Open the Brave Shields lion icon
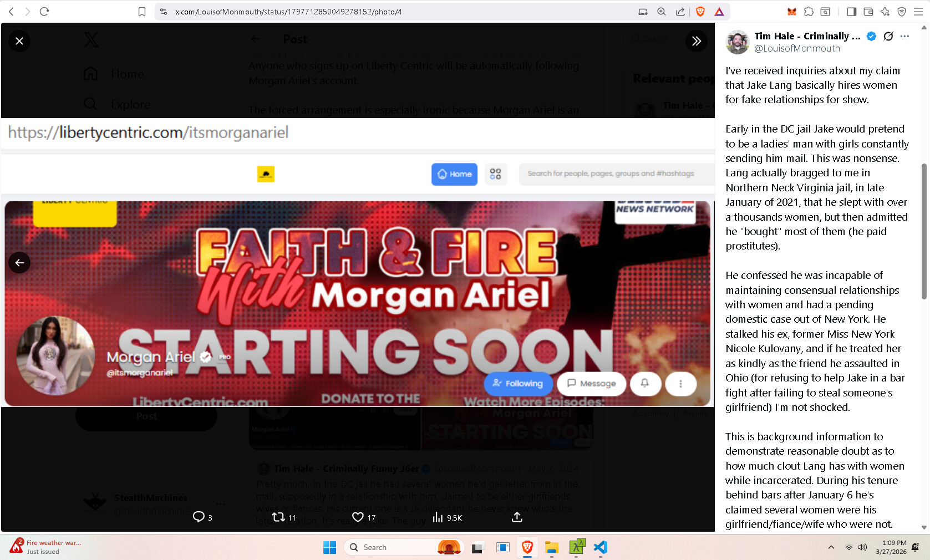 (700, 12)
